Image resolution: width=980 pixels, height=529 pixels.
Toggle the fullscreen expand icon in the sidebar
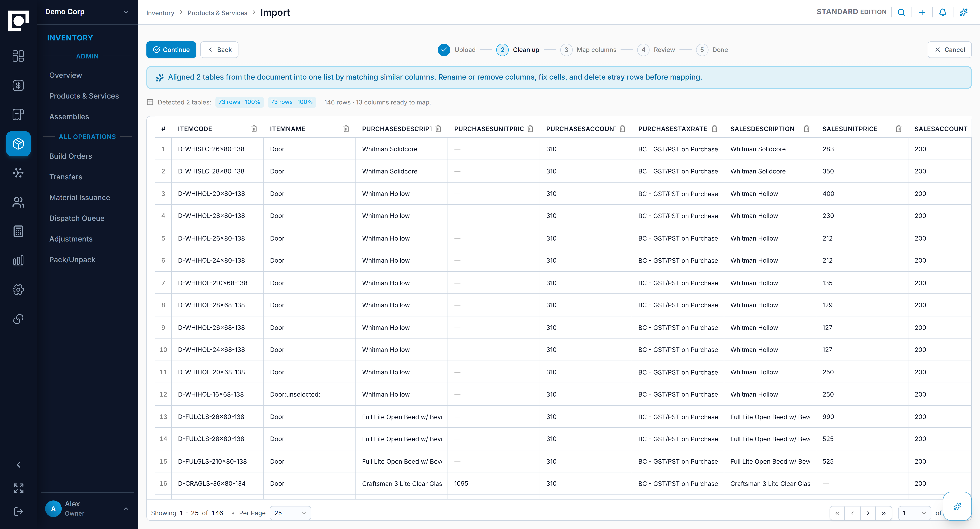coord(18,488)
